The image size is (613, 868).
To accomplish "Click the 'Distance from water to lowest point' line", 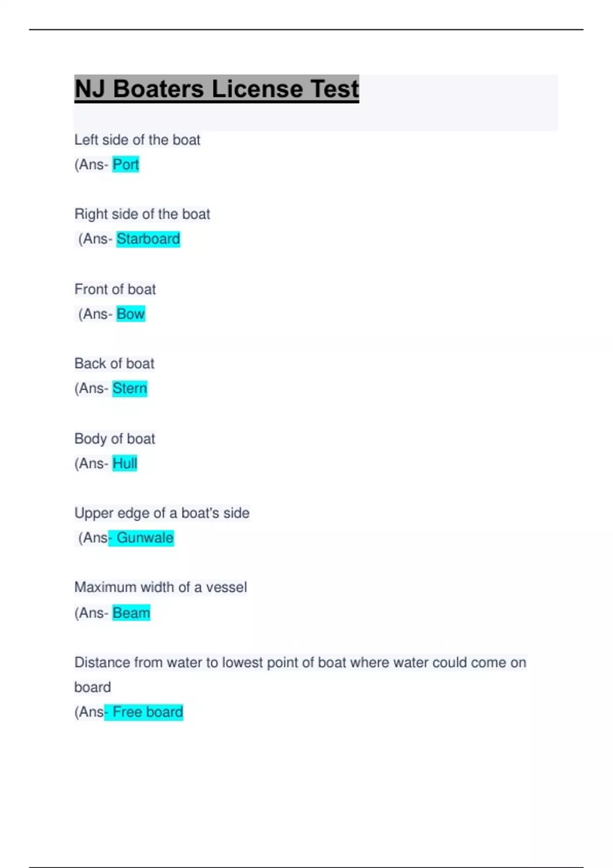I will [x=300, y=663].
